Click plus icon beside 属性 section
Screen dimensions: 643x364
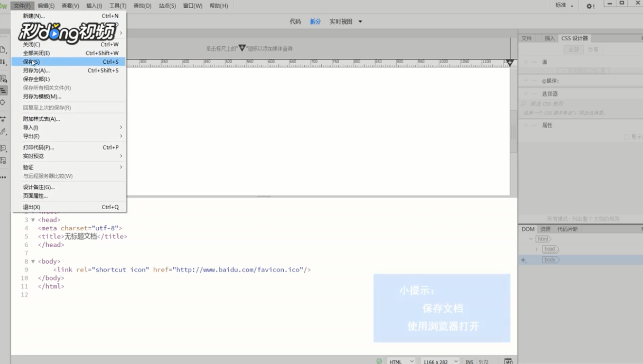[526, 125]
